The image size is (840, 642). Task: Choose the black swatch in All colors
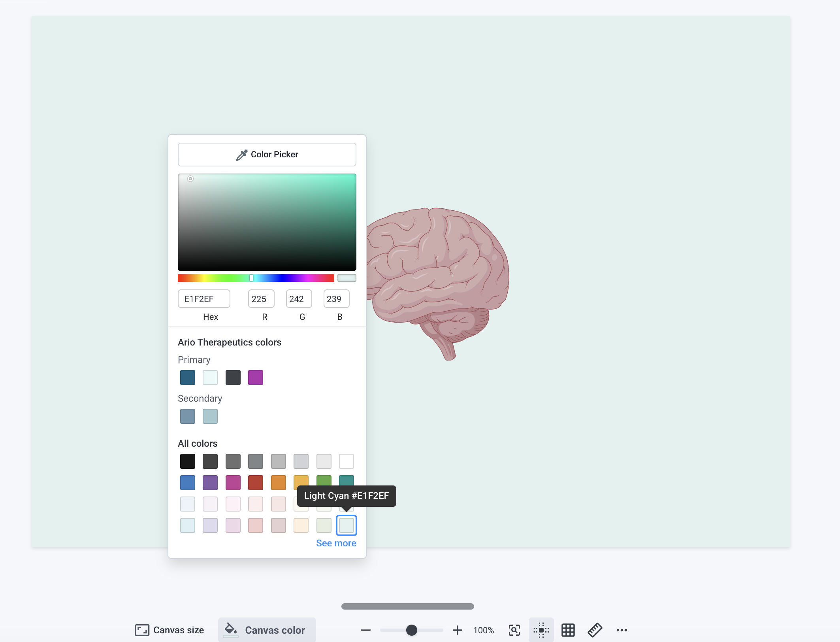click(188, 461)
